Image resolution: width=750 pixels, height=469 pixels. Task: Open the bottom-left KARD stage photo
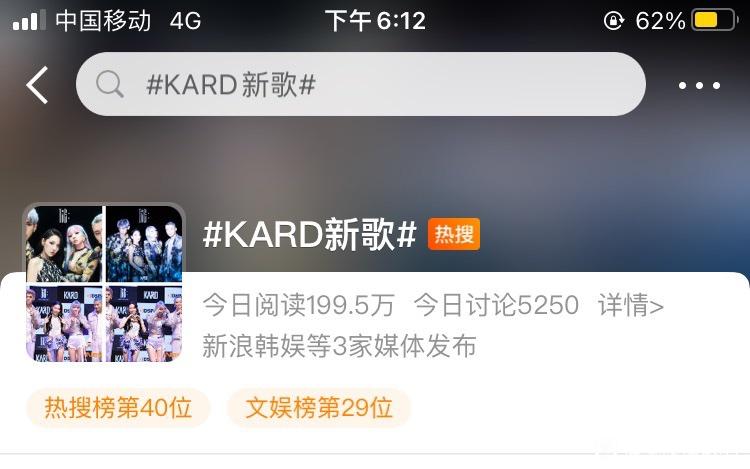tap(64, 324)
